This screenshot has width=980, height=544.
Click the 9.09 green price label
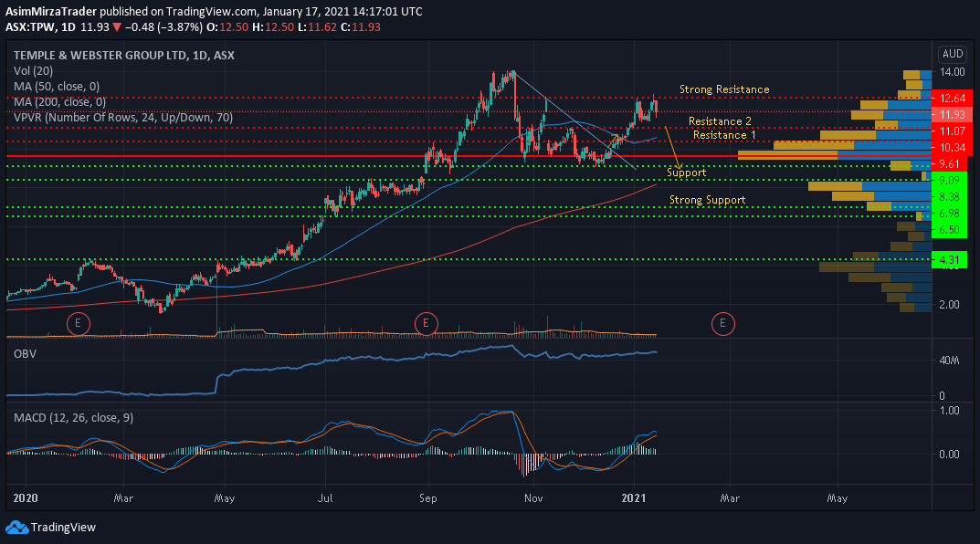point(949,181)
